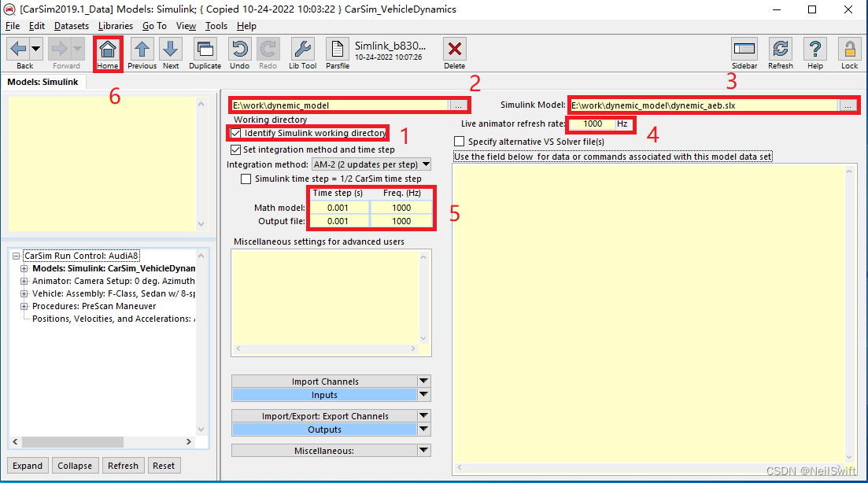Open Import Channels dropdown arrow

coord(423,382)
